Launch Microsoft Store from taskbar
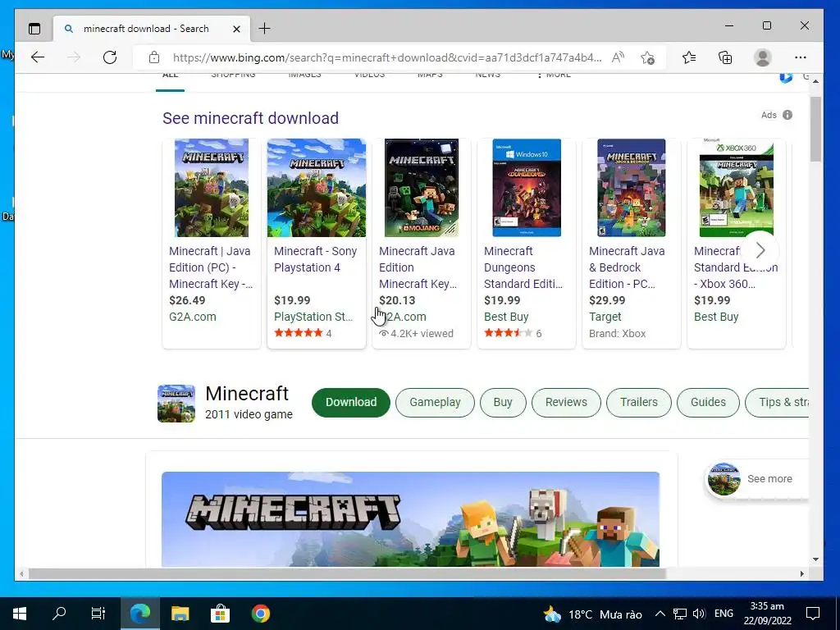Image resolution: width=840 pixels, height=630 pixels. click(220, 614)
